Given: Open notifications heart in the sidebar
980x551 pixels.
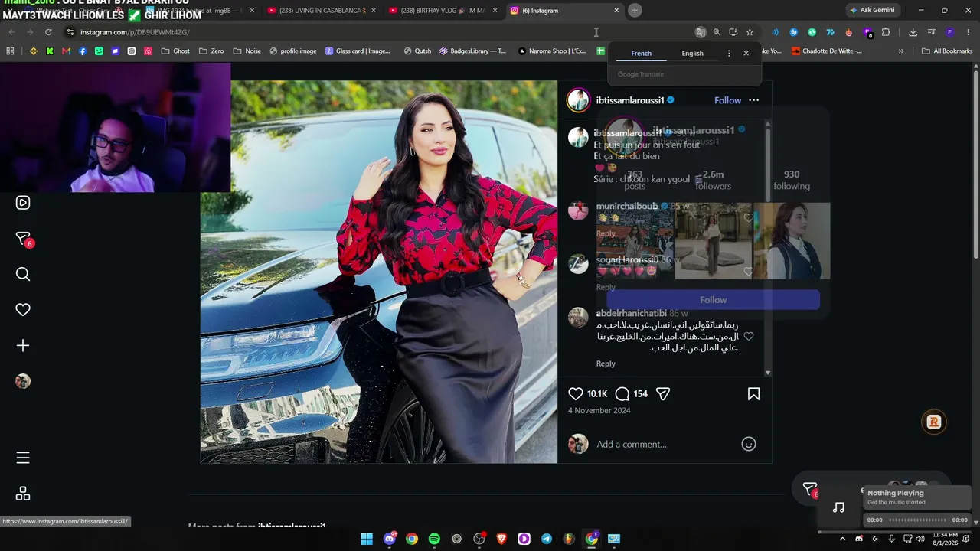Looking at the screenshot, I should pyautogui.click(x=23, y=310).
